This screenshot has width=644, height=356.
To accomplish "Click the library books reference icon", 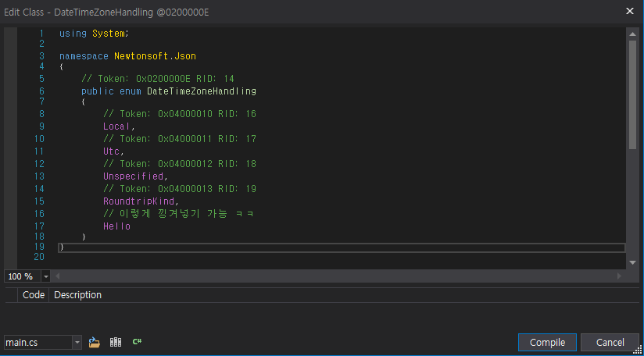I will click(x=116, y=342).
